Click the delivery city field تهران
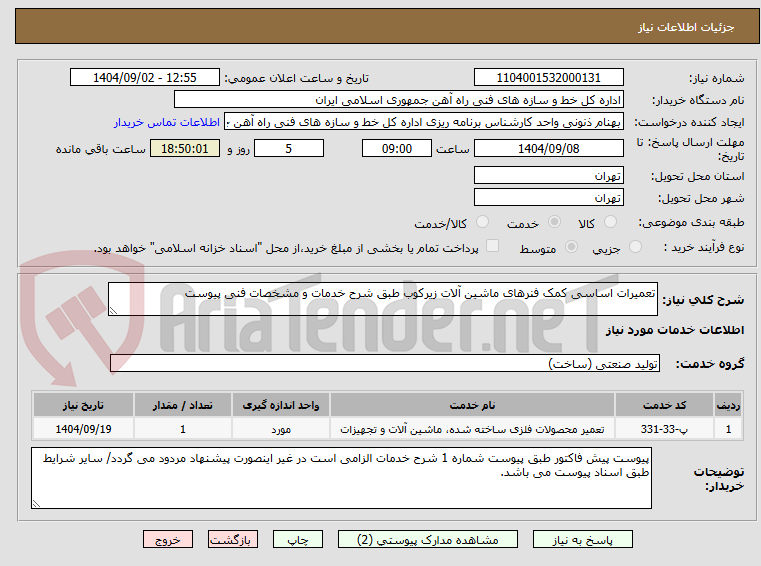The width and height of the screenshot is (761, 566). coord(548,198)
